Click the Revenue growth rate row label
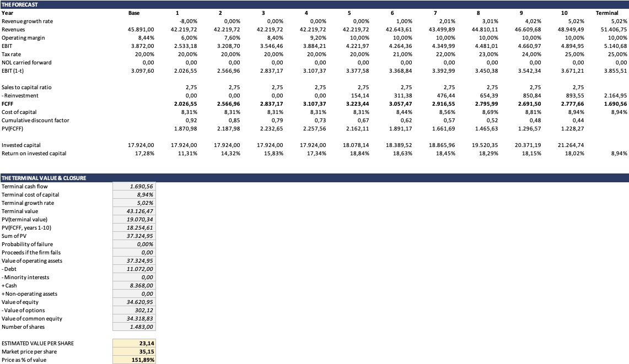 pos(27,21)
